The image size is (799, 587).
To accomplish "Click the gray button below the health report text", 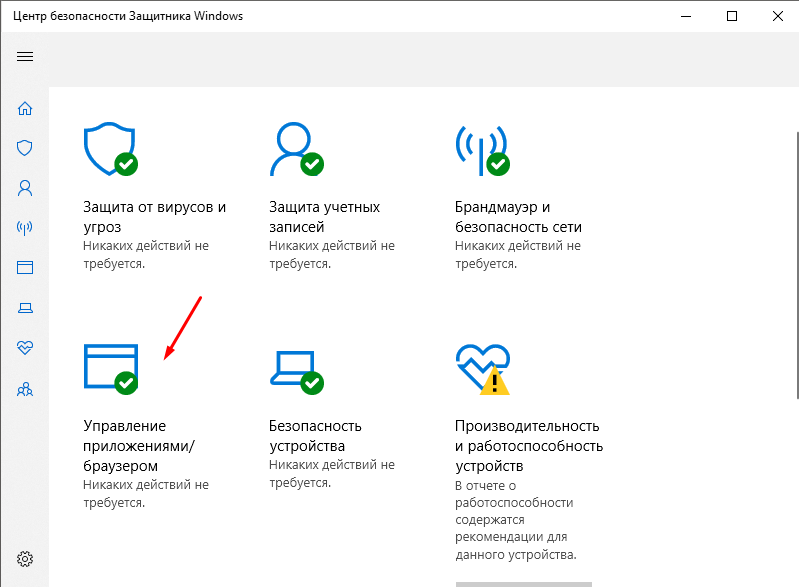I will point(524,584).
